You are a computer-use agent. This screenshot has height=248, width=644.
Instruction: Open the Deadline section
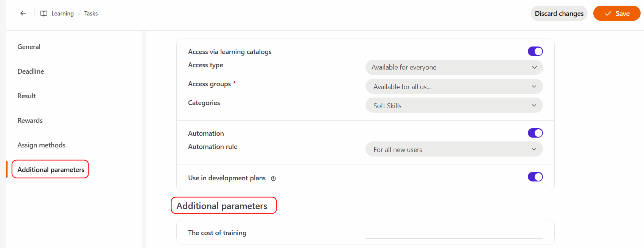[x=31, y=71]
